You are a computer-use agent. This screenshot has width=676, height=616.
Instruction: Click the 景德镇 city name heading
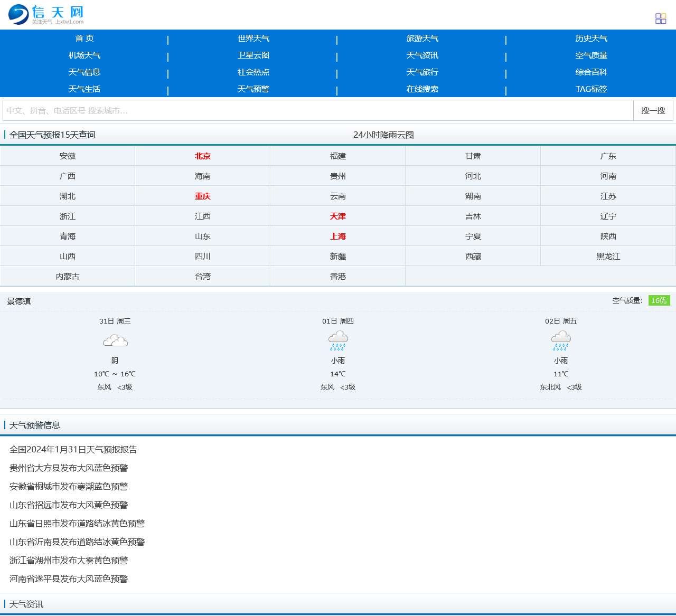click(19, 301)
